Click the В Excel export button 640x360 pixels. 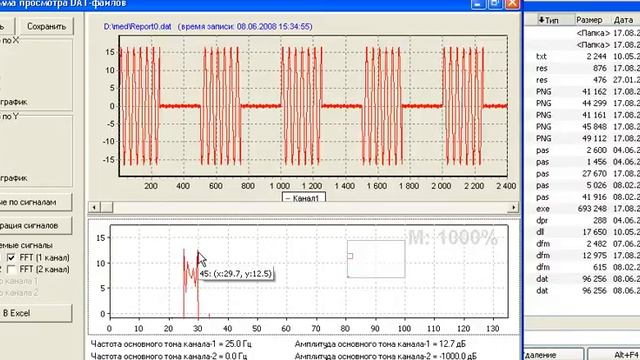pyautogui.click(x=36, y=313)
